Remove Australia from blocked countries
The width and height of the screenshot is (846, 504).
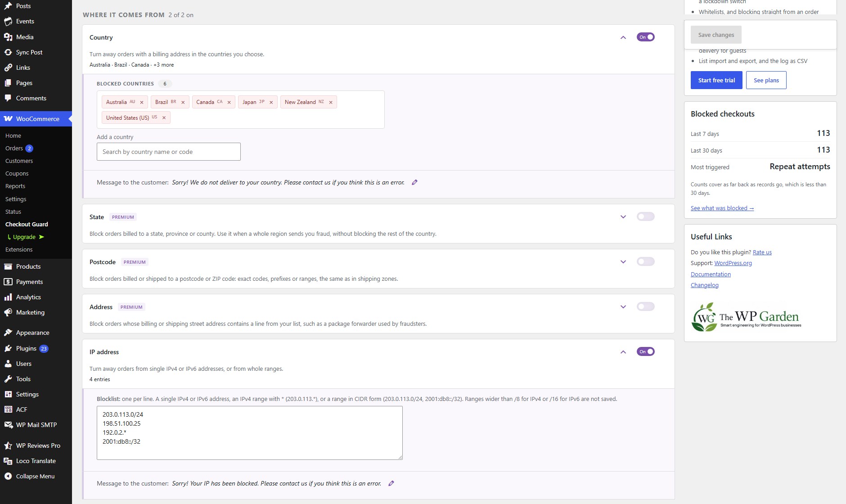142,102
